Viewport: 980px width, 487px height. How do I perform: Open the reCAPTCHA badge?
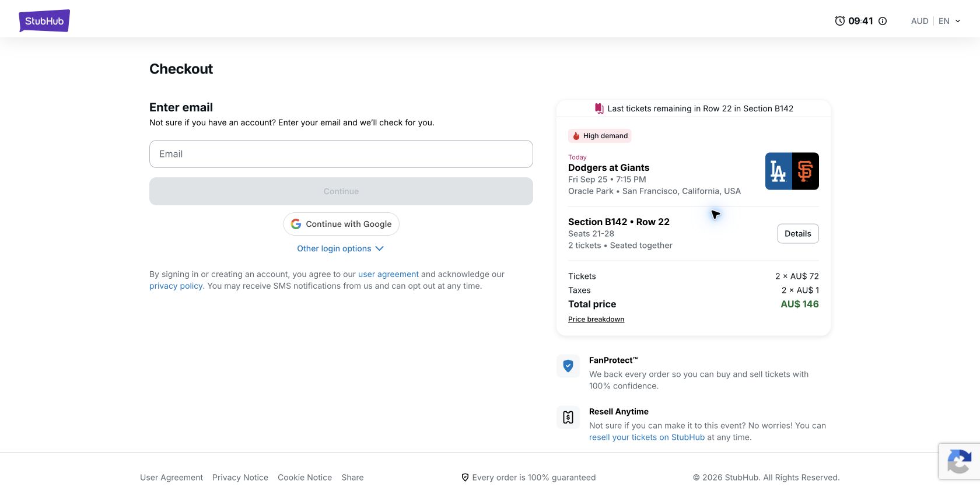(960, 461)
